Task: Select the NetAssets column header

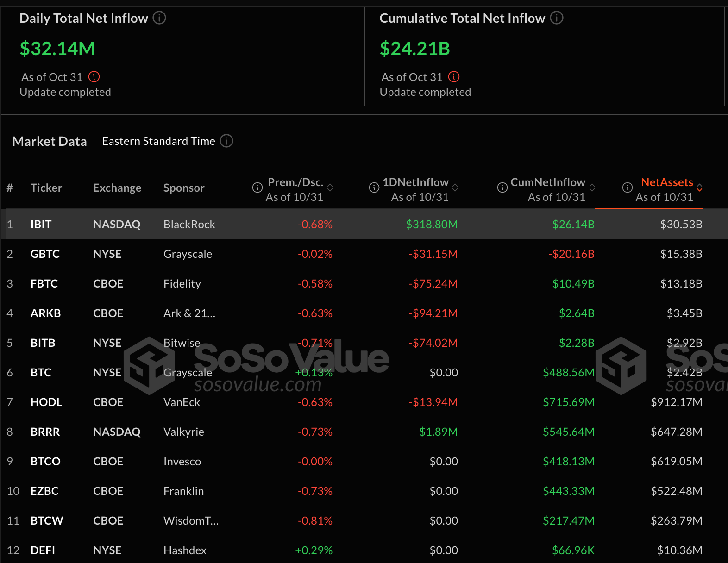Action: (667, 182)
